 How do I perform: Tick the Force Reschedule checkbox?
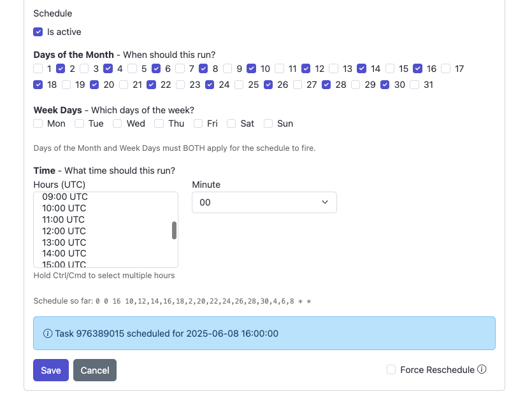pos(391,370)
